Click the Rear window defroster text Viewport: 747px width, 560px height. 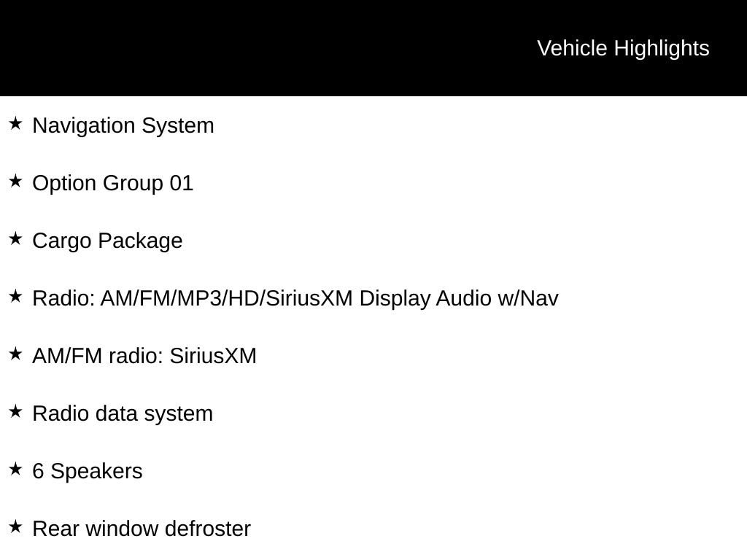[142, 529]
